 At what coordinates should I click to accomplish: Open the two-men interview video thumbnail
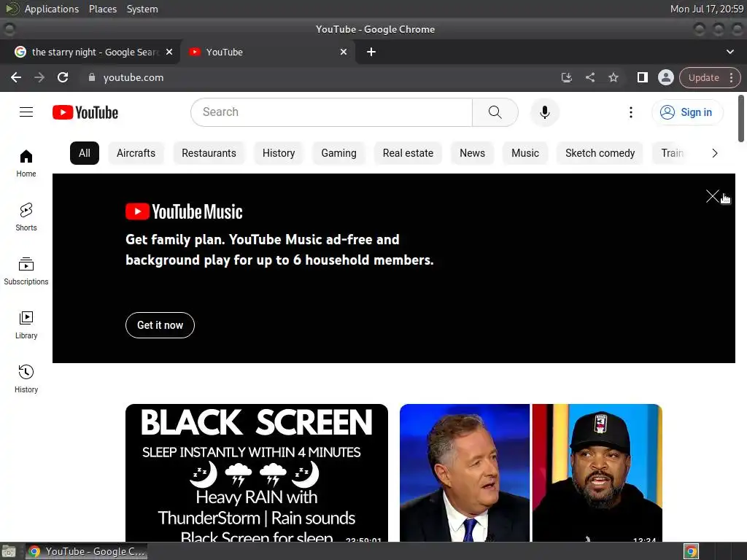coord(531,472)
